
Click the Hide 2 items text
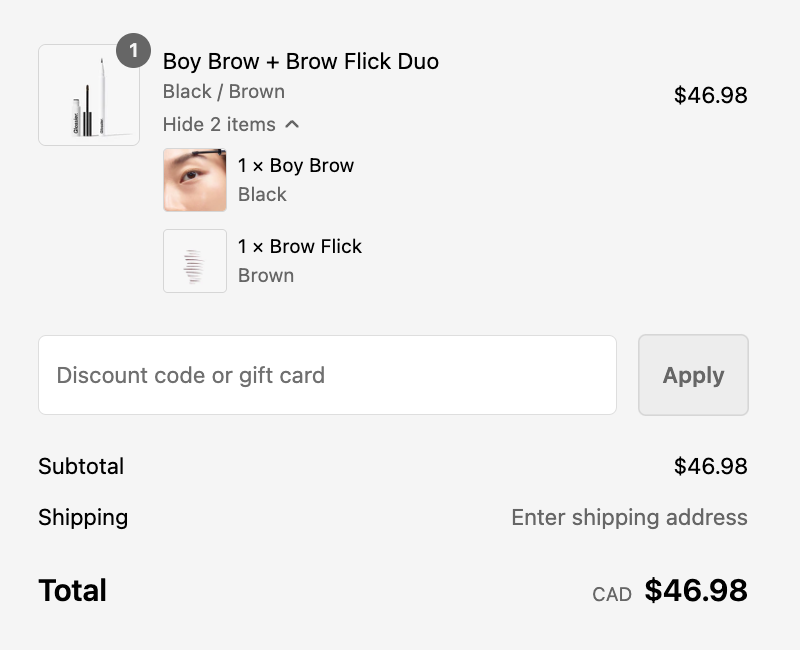(219, 125)
